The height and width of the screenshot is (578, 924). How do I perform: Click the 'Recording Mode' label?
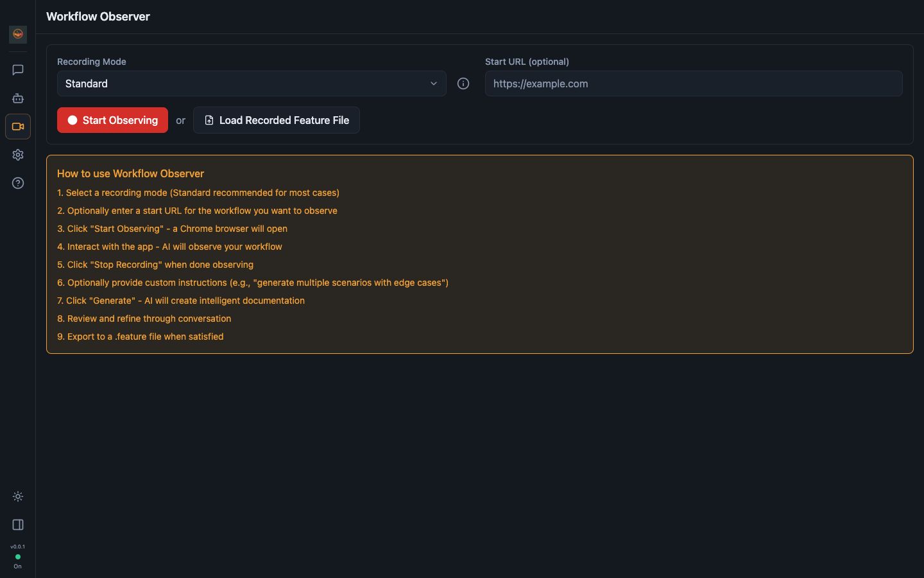point(92,62)
